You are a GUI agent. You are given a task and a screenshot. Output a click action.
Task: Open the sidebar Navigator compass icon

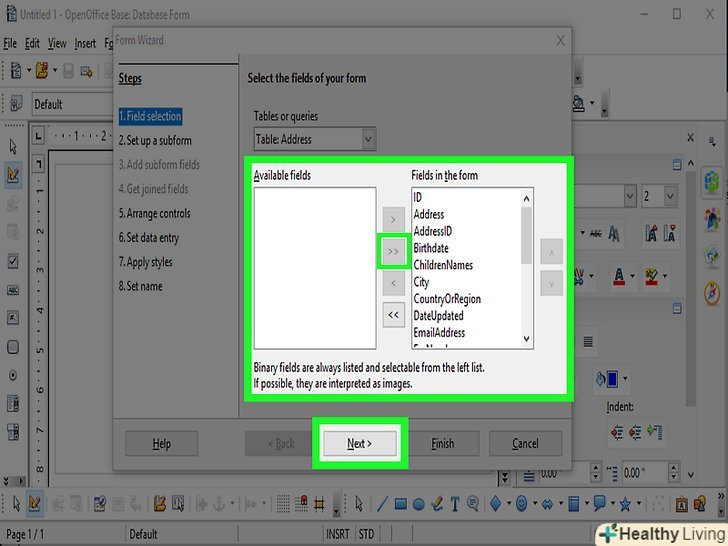point(712,293)
